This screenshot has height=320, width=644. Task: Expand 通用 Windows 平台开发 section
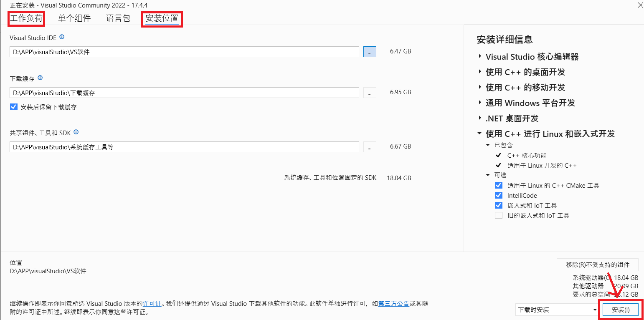(x=480, y=103)
